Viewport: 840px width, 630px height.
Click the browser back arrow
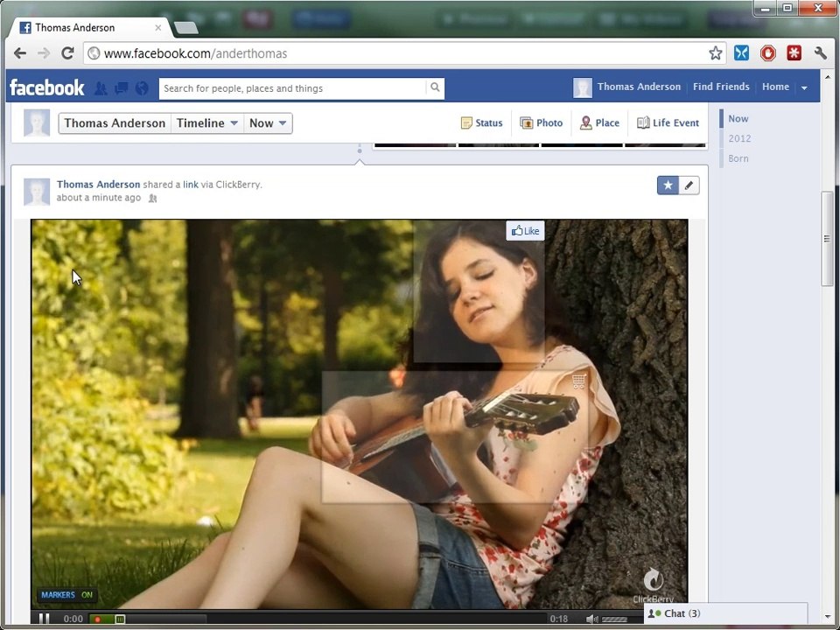click(x=20, y=53)
